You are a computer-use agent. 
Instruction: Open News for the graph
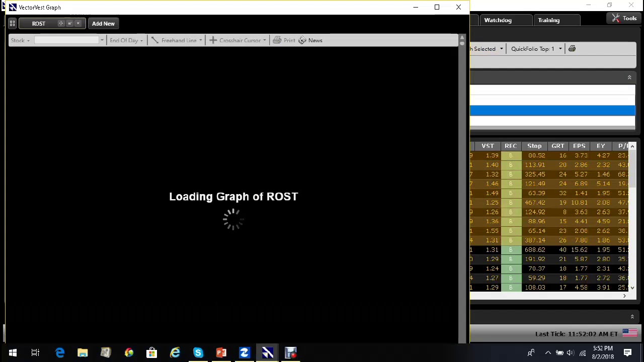pyautogui.click(x=310, y=40)
